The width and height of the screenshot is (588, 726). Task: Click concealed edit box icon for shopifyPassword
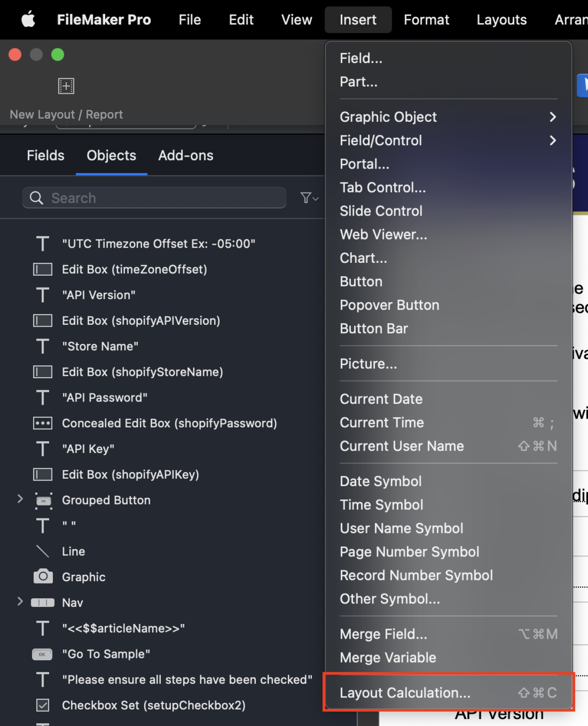click(x=43, y=423)
